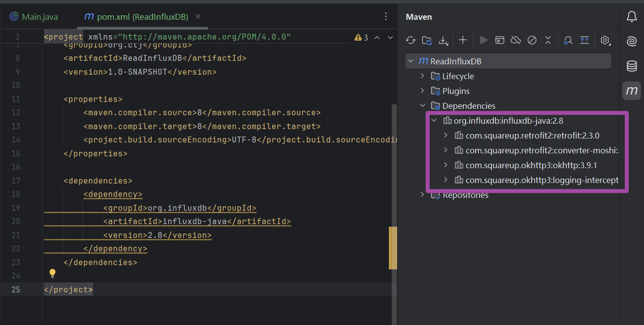Reload all Maven projects
The width and height of the screenshot is (644, 325).
tap(411, 40)
